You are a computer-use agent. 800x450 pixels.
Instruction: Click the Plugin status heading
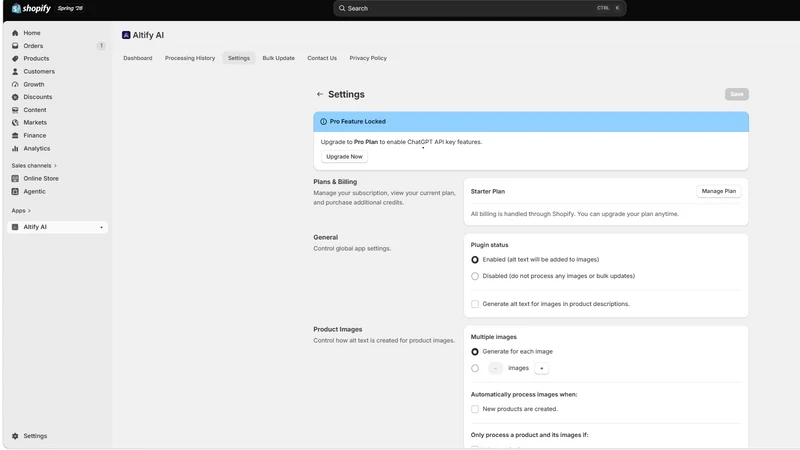tap(489, 245)
